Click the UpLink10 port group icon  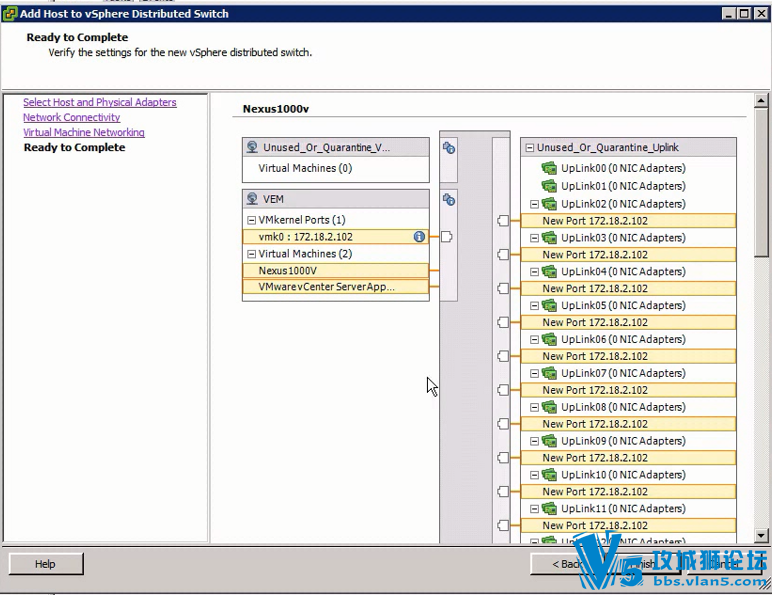point(549,475)
